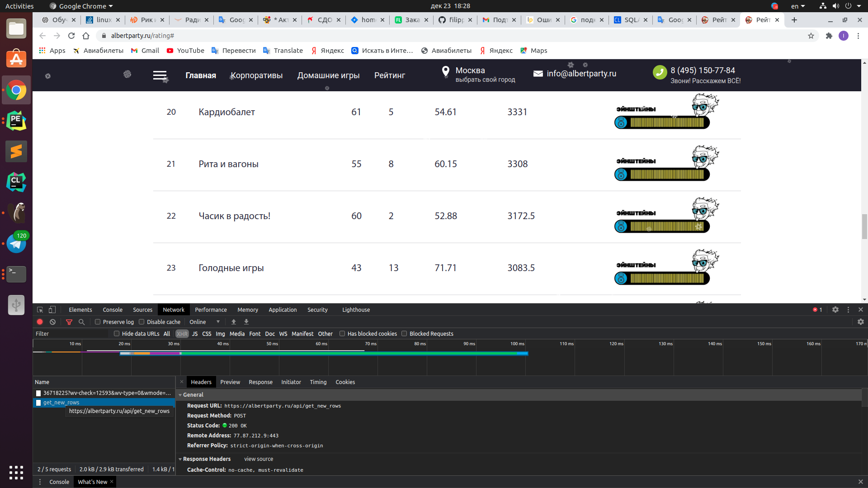Open a new Chrome tab
The width and height of the screenshot is (868, 488).
(794, 20)
